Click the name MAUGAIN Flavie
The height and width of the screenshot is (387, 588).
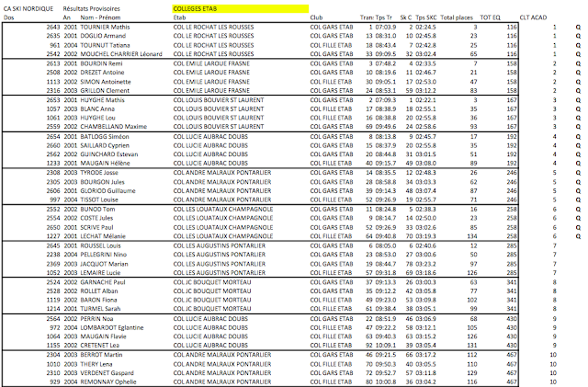pos(104,336)
